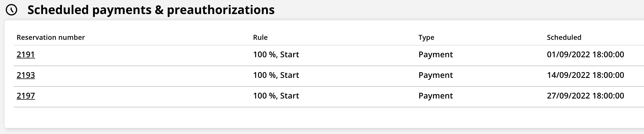Click the Payment type of reservation 2191
Screen dimensions: 644x134
[435, 55]
